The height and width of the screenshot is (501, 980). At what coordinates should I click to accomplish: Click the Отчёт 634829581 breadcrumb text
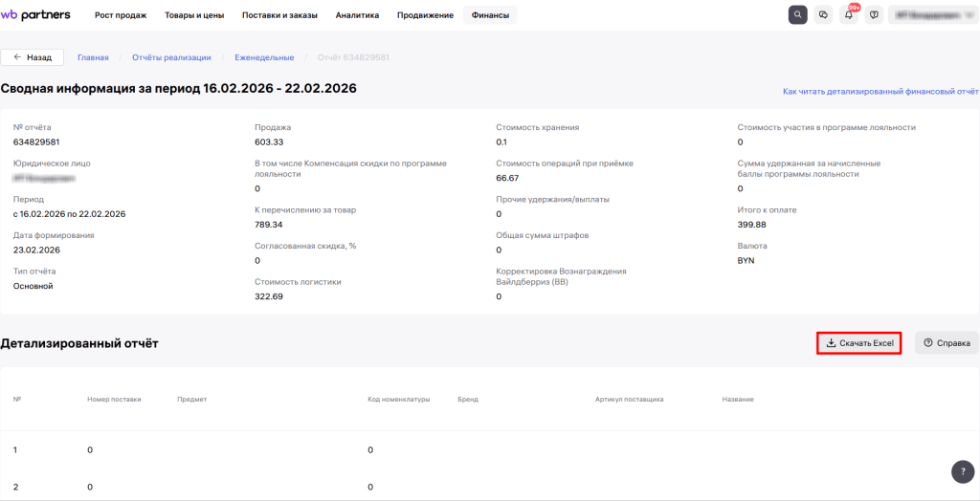click(354, 57)
